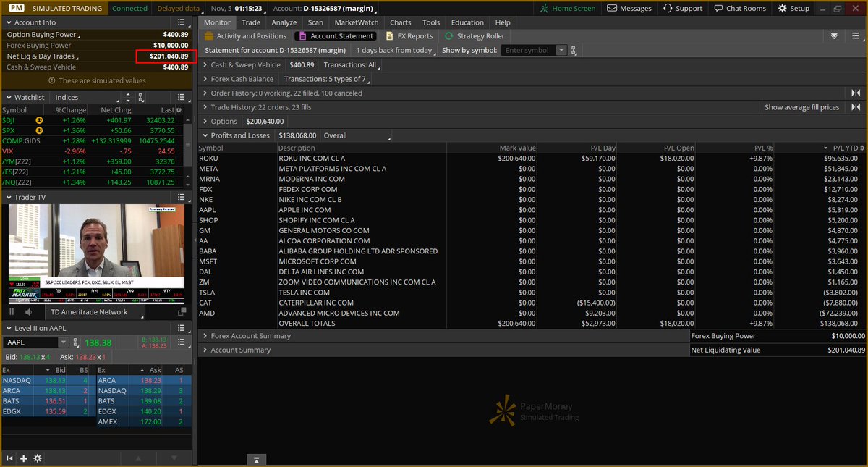Click the Trade History column-fit icon
868x467 pixels.
click(856, 107)
